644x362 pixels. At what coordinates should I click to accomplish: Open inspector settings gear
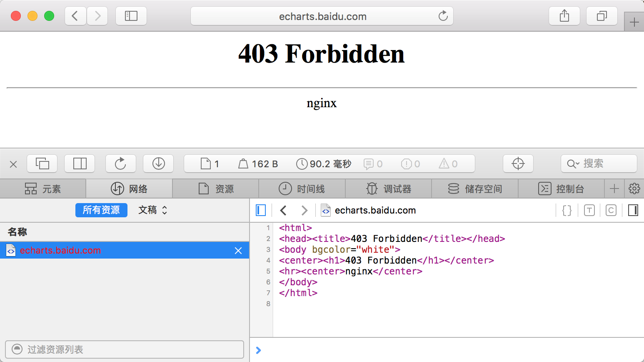click(x=634, y=189)
